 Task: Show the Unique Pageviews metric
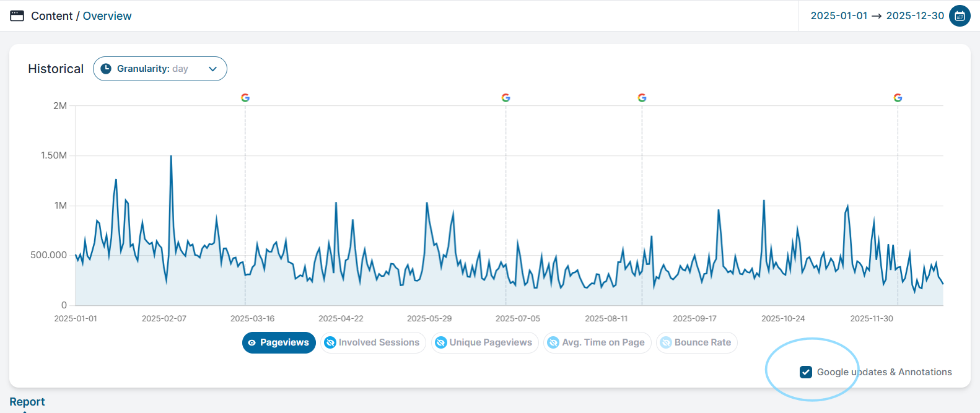click(x=484, y=342)
